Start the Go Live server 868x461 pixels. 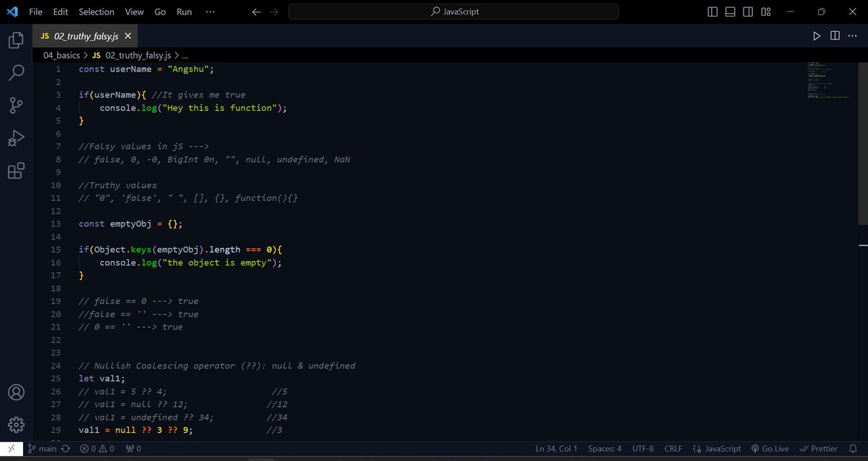(x=770, y=449)
